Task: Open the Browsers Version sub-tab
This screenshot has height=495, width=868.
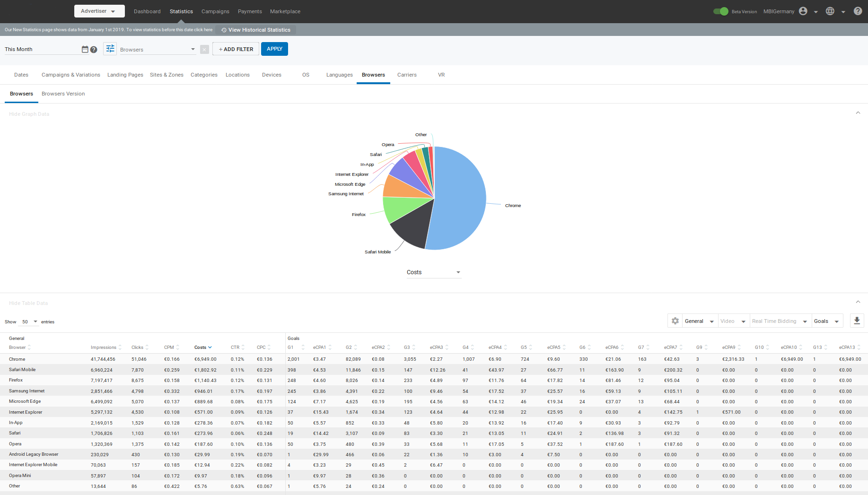Action: coord(63,94)
